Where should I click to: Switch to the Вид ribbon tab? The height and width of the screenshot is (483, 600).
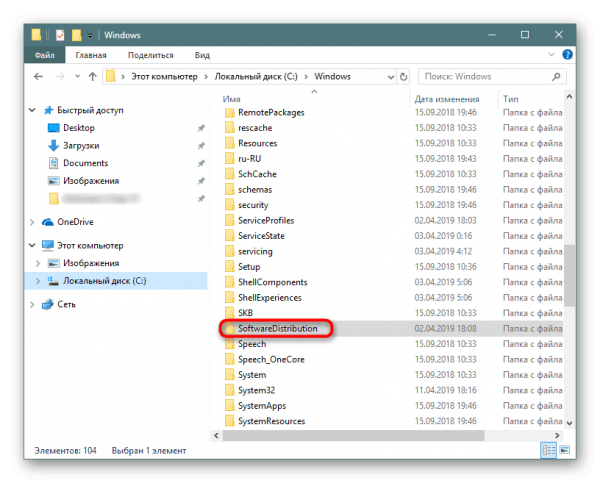(202, 55)
